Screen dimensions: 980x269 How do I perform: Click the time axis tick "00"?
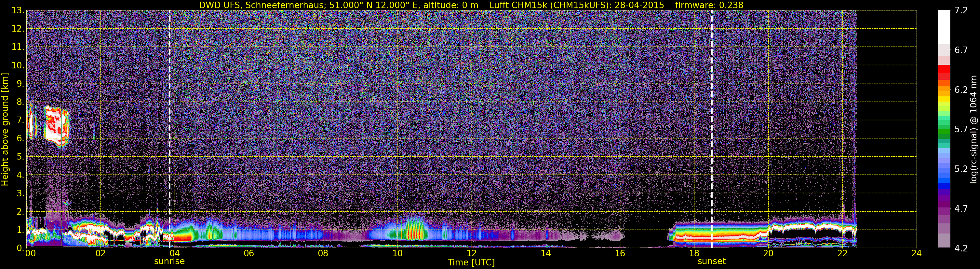pos(30,254)
